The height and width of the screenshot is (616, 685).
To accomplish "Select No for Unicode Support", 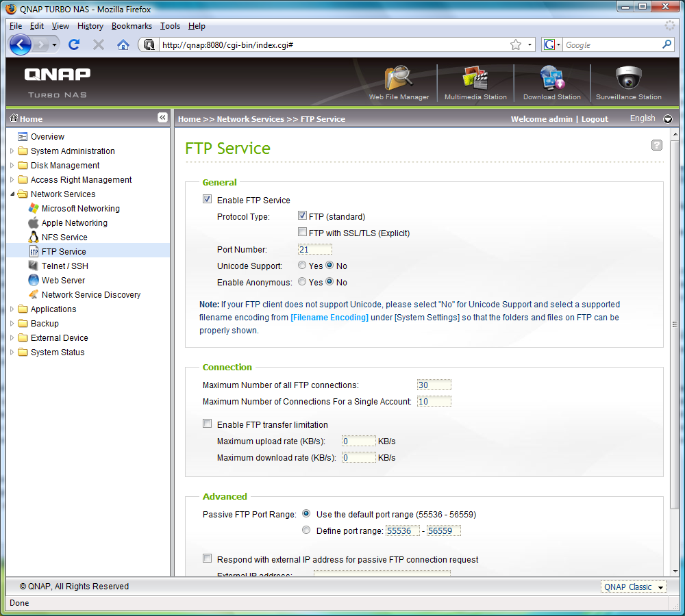I will click(330, 265).
